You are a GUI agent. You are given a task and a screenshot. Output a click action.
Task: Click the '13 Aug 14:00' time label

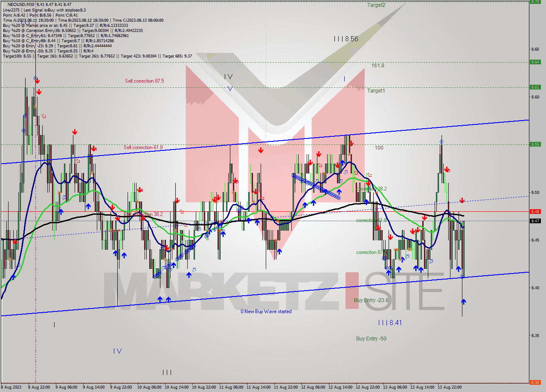tap(422, 387)
